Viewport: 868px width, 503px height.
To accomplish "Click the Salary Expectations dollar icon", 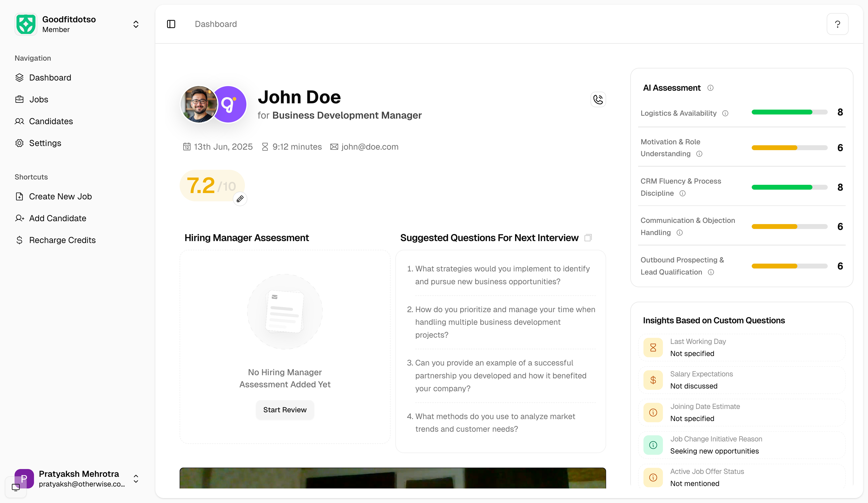I will tap(653, 380).
